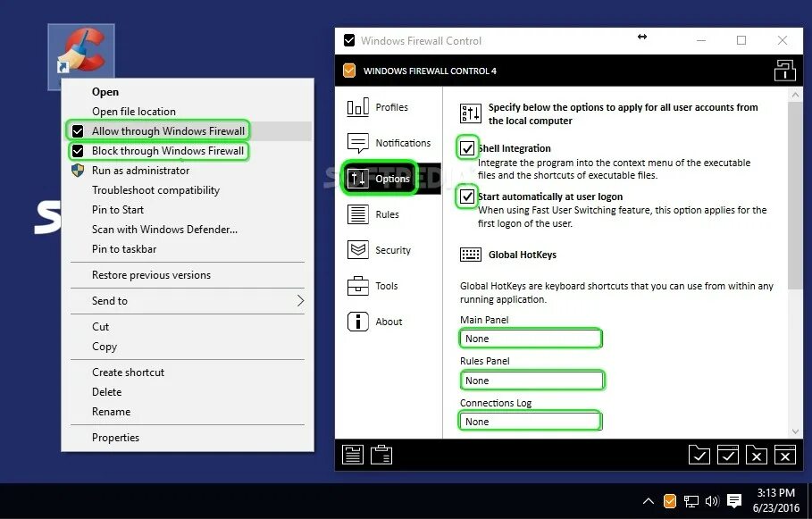Screen dimensions: 812x519
Task: Click the Profiles bar chart icon
Action: 358,107
